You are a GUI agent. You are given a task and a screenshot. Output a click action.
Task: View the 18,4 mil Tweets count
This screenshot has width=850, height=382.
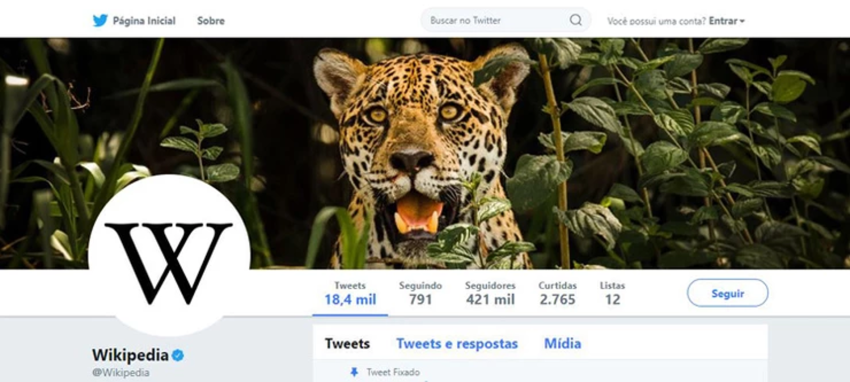(x=350, y=293)
